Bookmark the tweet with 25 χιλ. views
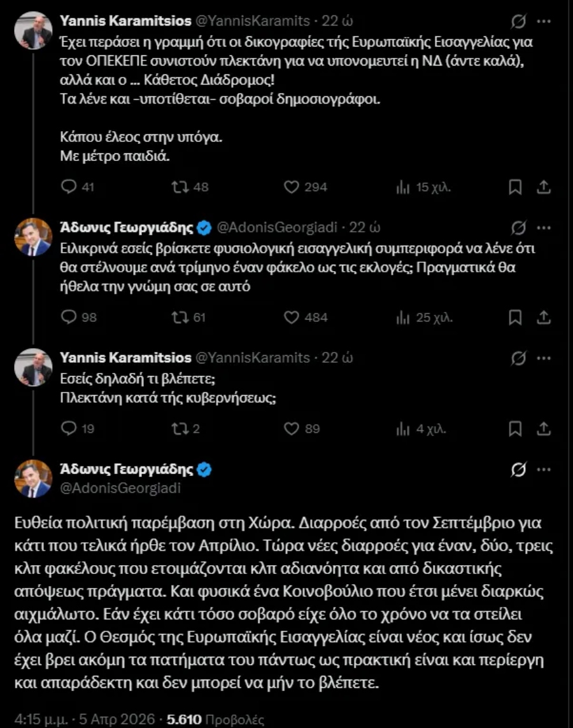573x728 pixels. tap(516, 317)
